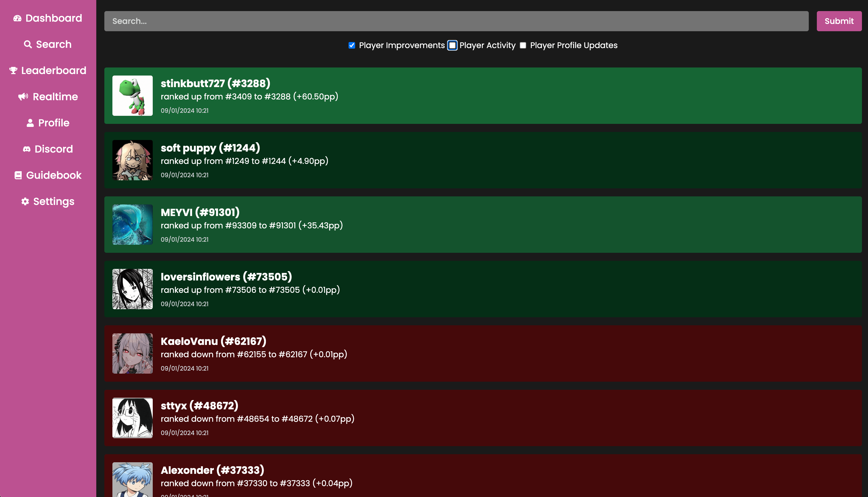Enable the Player Activity checkbox
Image resolution: width=868 pixels, height=497 pixels.
point(452,45)
